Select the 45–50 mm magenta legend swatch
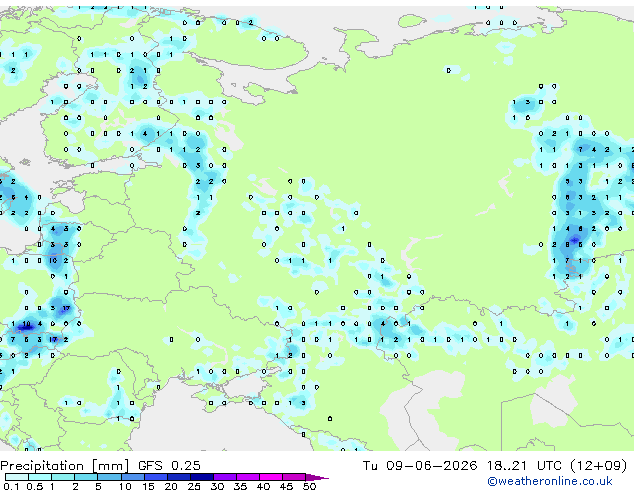This screenshot has width=634, height=490. click(294, 477)
